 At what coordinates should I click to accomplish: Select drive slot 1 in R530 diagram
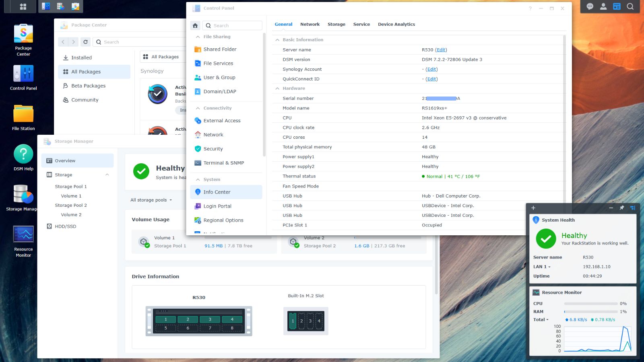(166, 319)
